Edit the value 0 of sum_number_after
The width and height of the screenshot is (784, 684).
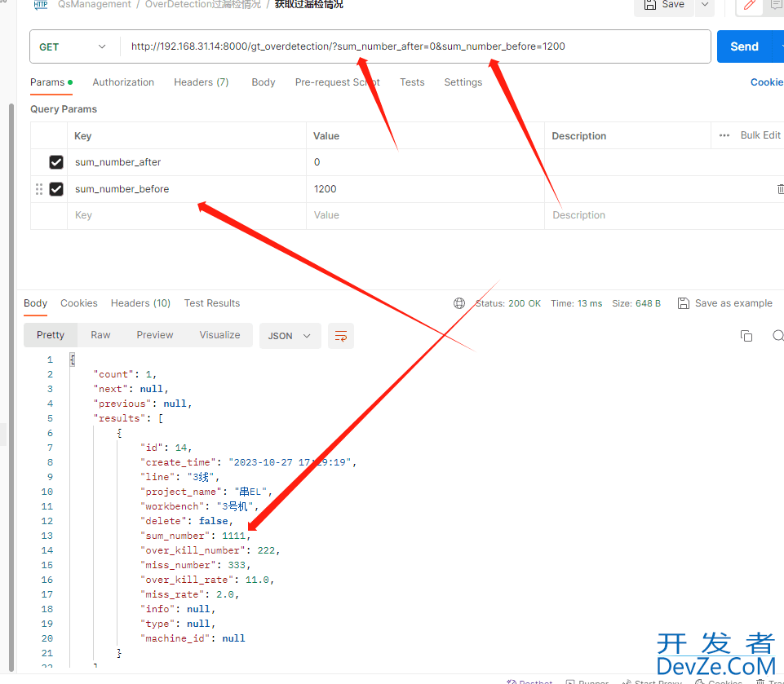(425, 162)
